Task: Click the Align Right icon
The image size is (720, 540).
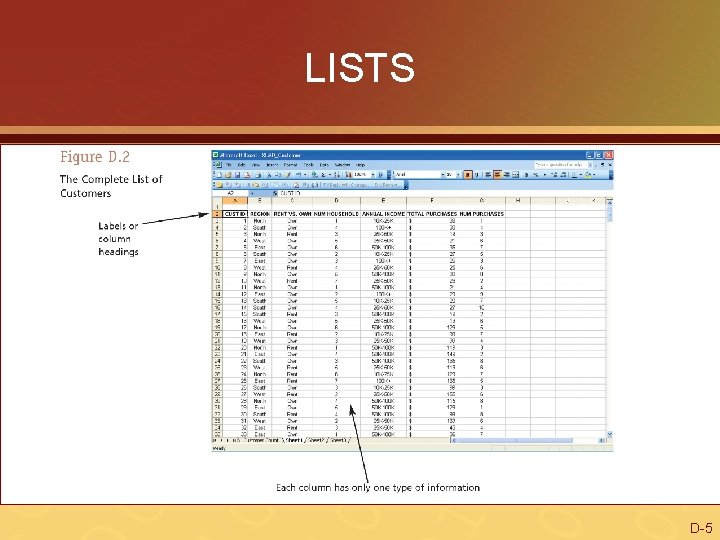Action: pos(506,174)
